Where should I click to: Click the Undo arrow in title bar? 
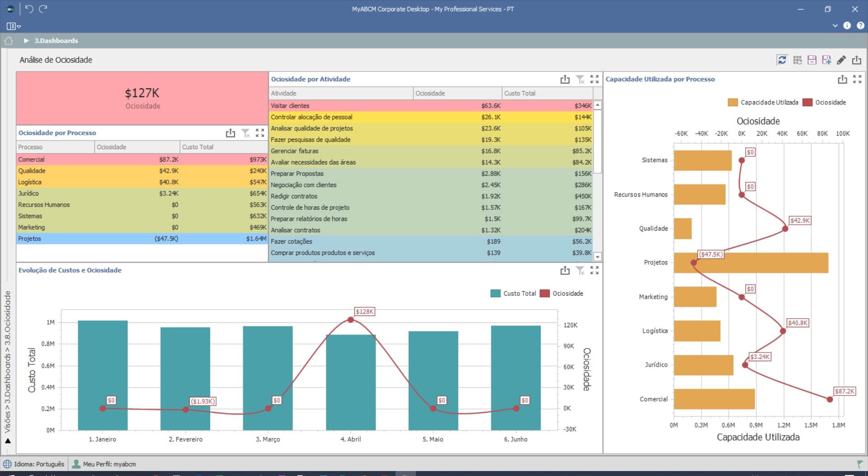click(29, 9)
